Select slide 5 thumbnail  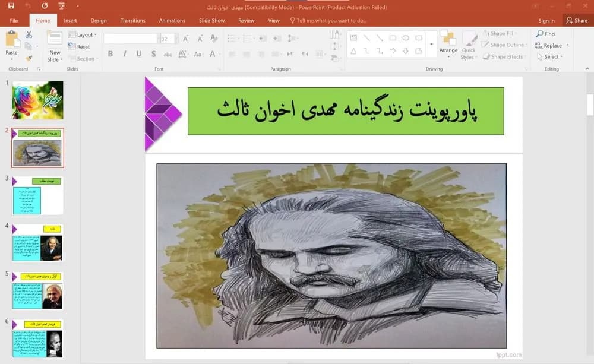[x=37, y=291]
